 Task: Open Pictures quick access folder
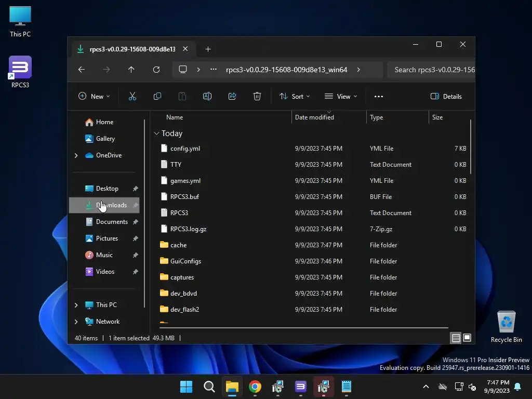[104, 238]
